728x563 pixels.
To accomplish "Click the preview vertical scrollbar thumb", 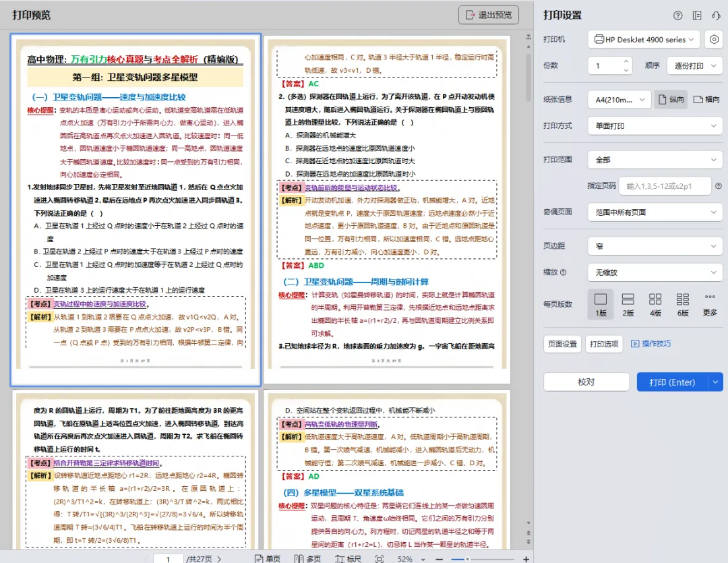I will [528, 78].
